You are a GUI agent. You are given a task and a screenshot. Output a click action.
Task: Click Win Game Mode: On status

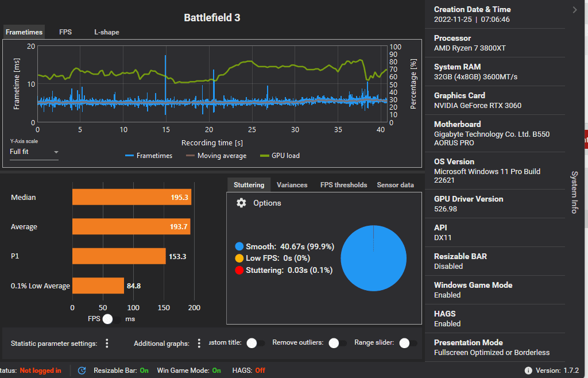[188, 371]
